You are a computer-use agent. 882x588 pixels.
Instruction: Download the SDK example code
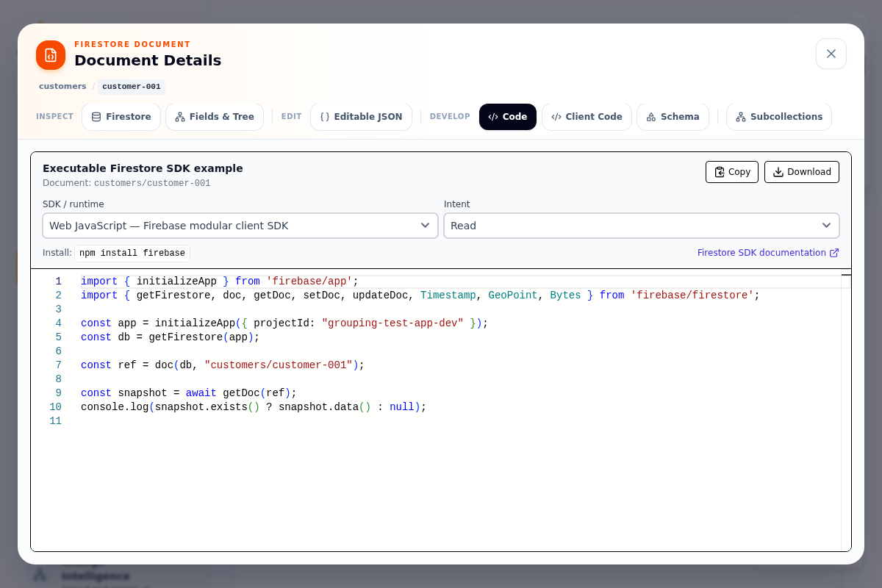(802, 172)
